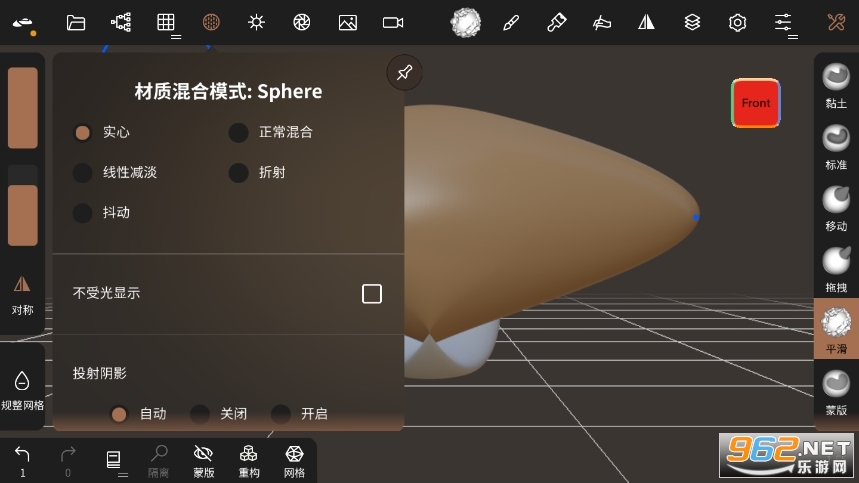Open the camera settings panel
859x483 pixels.
click(393, 22)
